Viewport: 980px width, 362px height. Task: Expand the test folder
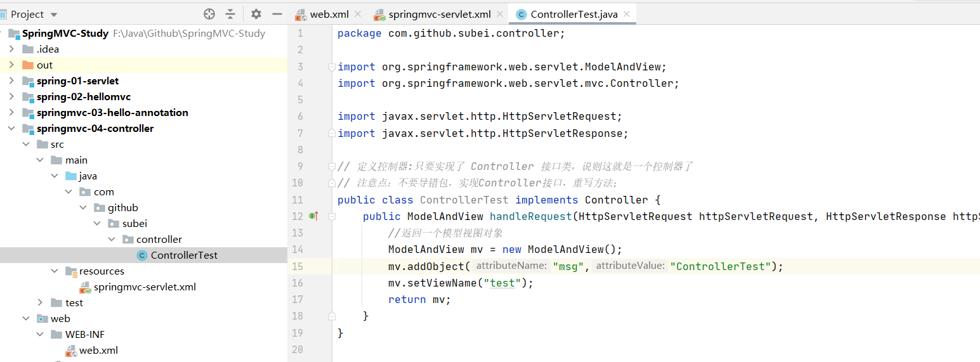coord(39,303)
